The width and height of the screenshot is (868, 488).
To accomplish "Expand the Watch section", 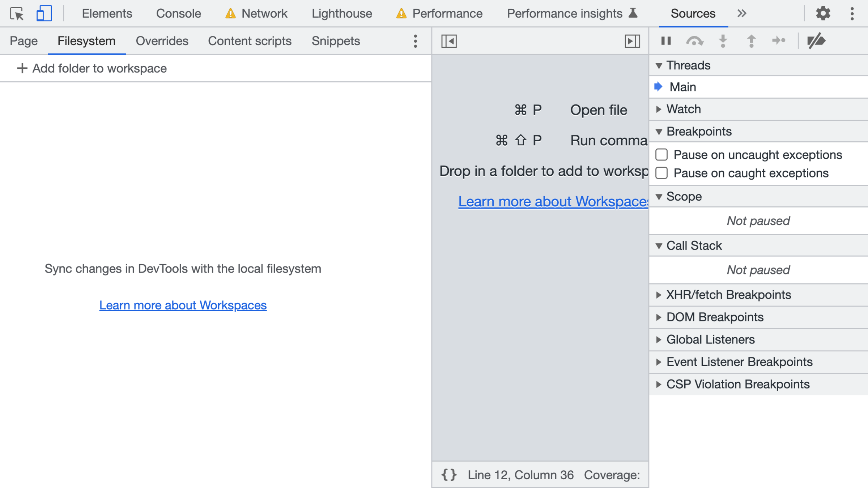I will coord(683,109).
